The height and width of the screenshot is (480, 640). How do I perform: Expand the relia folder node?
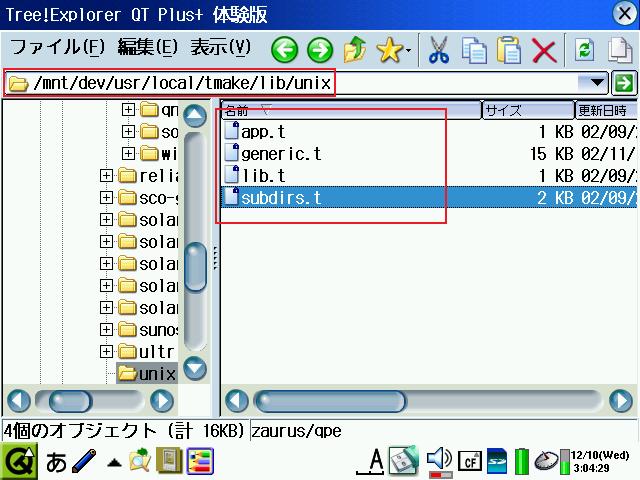106,176
